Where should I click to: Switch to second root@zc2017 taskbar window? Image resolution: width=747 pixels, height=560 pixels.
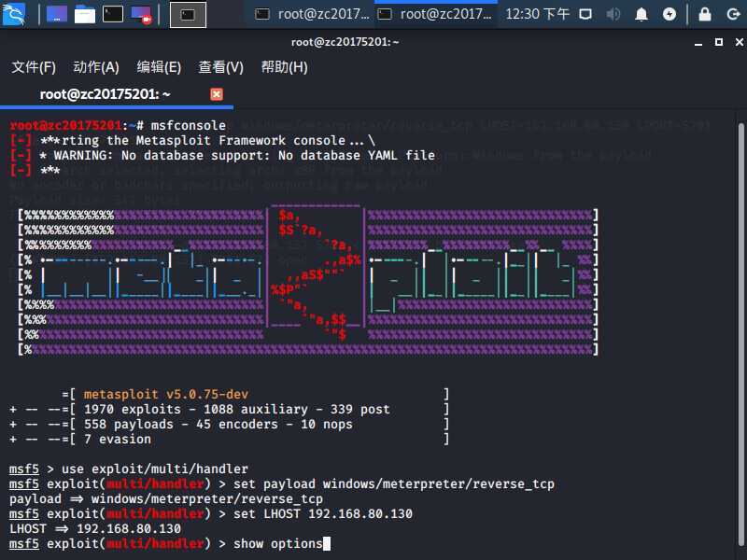[435, 14]
